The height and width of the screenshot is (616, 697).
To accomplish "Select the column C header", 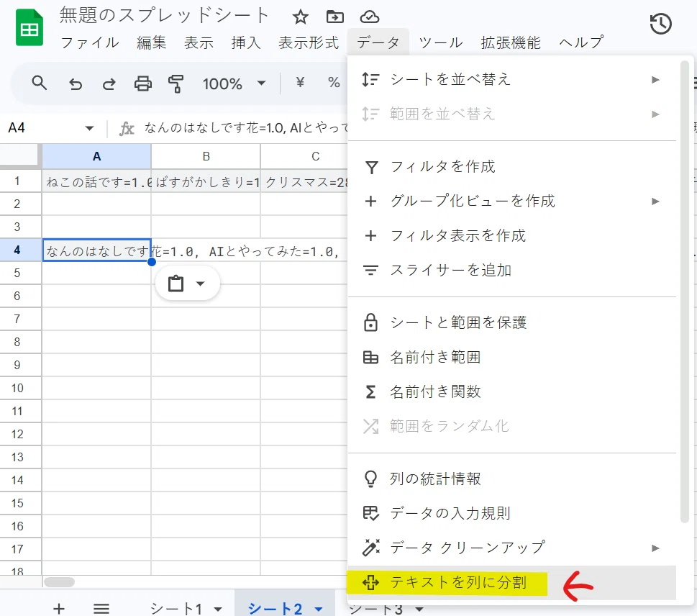I will point(304,157).
